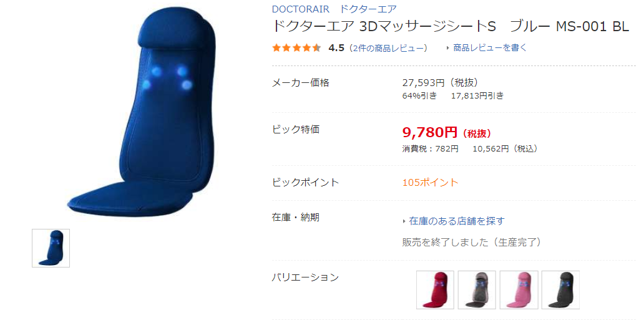
Task: Click 在庫のある店舗を探す to find stores
Action: coord(457,221)
